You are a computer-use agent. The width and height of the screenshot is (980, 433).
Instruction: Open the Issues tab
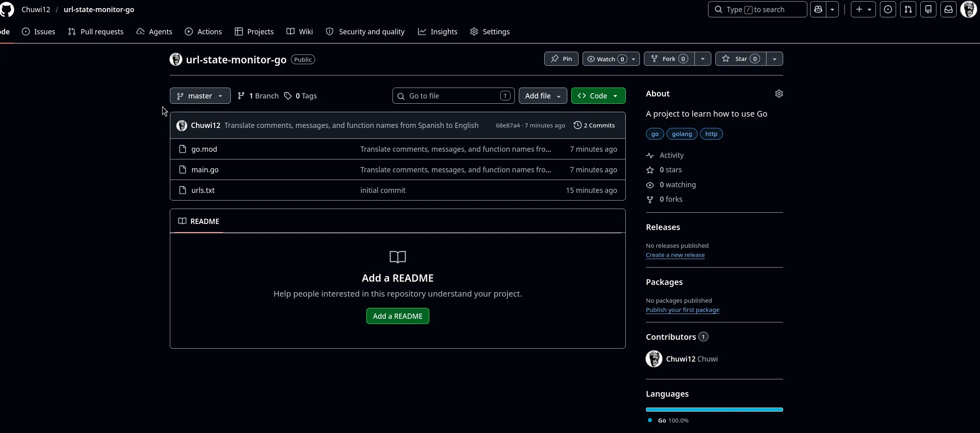click(39, 31)
